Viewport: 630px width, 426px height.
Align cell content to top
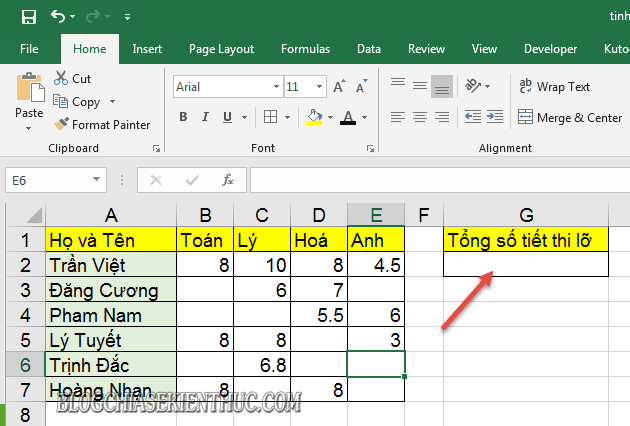pyautogui.click(x=398, y=83)
